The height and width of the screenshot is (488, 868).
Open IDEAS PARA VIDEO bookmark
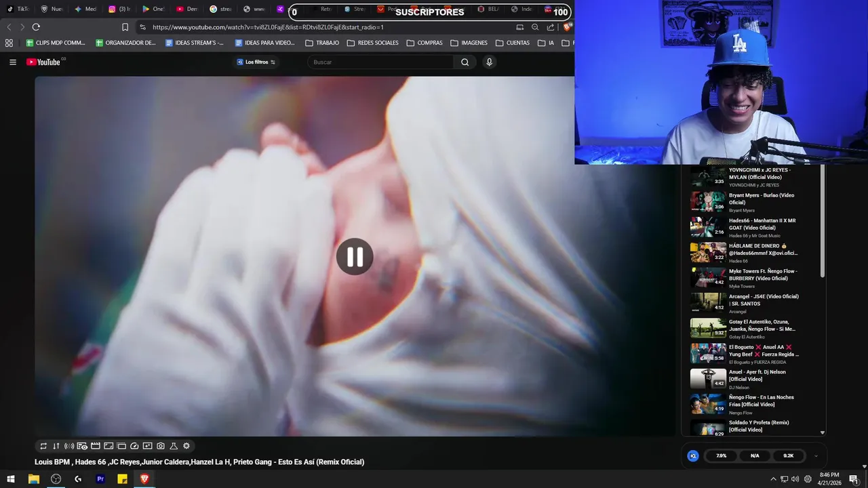(264, 43)
